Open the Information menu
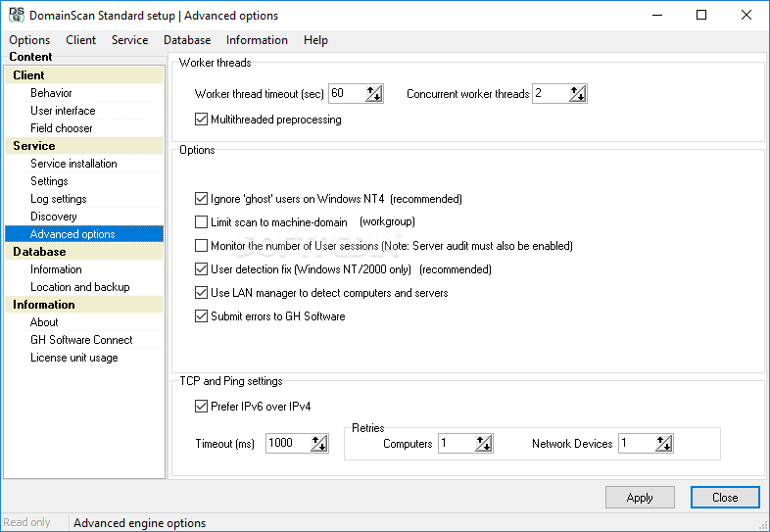The width and height of the screenshot is (770, 532). tap(257, 40)
